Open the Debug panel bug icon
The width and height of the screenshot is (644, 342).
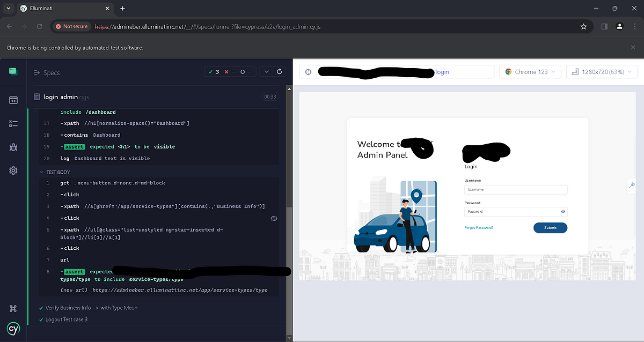coord(13,147)
